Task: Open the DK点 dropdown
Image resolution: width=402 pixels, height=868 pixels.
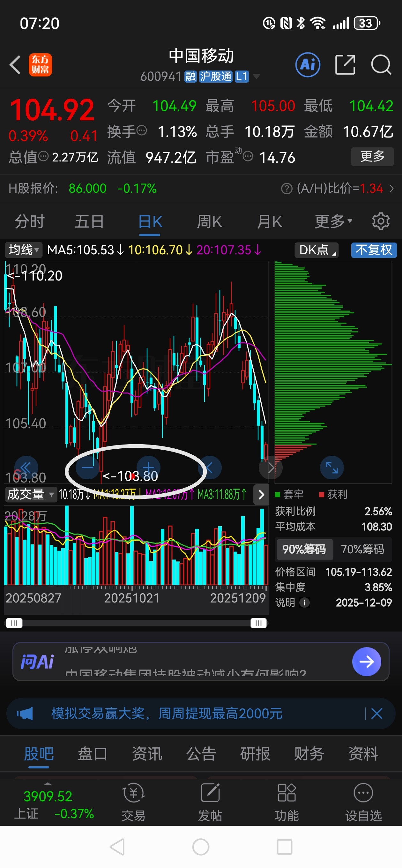Action: (316, 250)
